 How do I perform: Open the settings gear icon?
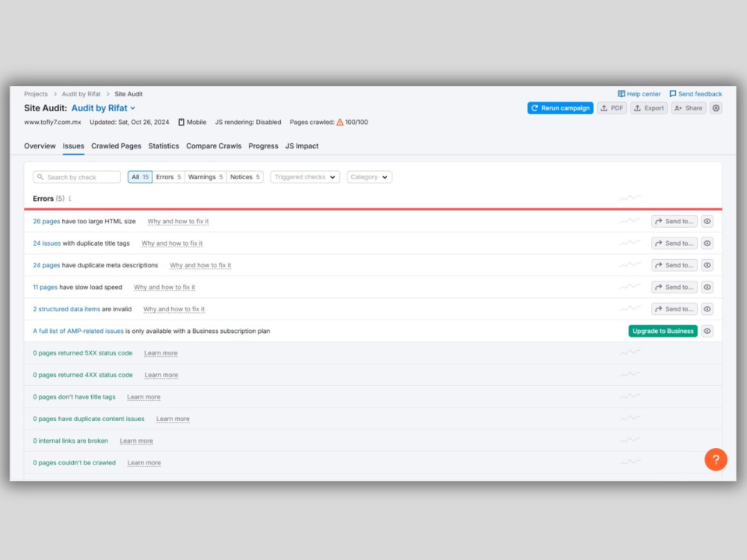point(716,108)
